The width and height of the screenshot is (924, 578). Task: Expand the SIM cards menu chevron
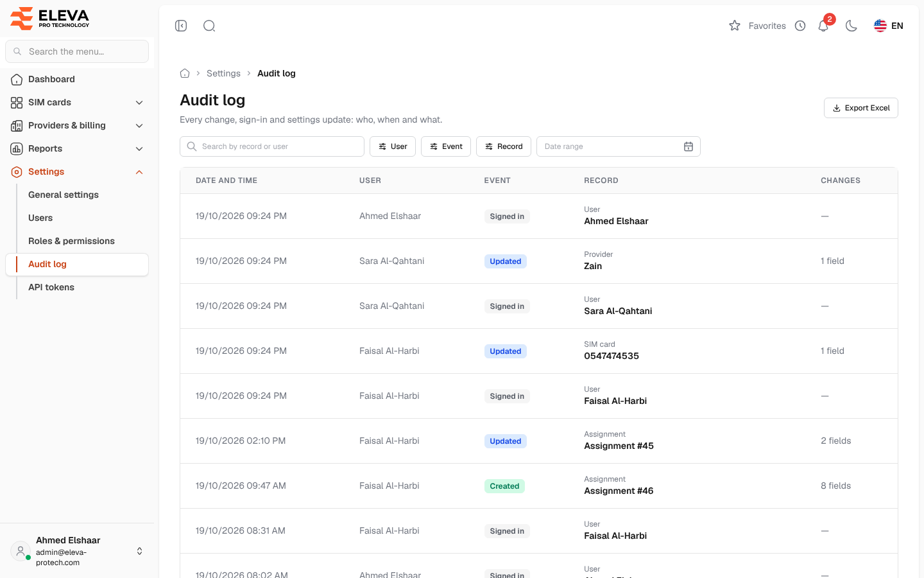pos(139,102)
